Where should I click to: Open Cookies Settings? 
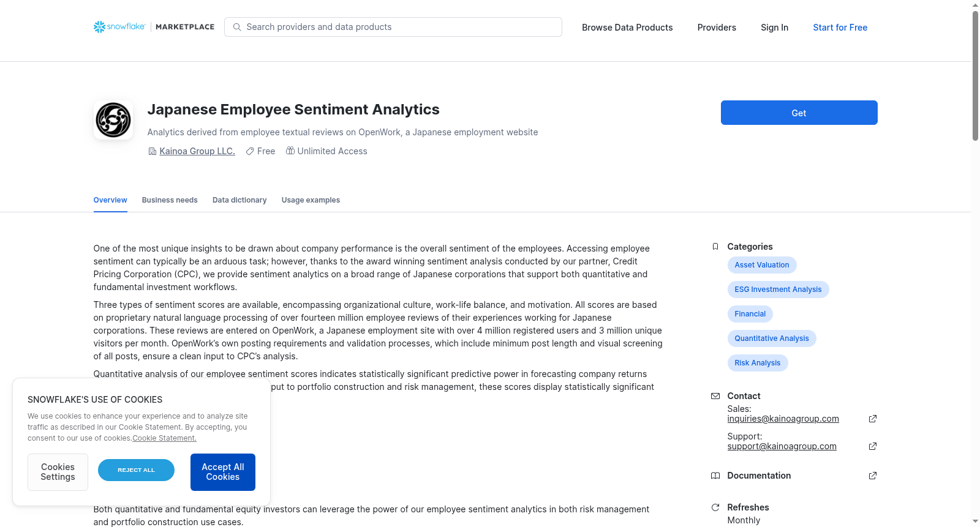point(58,472)
